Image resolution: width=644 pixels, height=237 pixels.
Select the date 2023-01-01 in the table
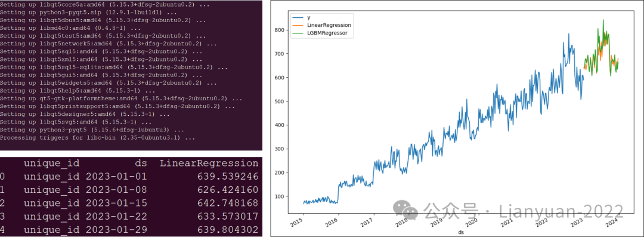click(x=116, y=177)
